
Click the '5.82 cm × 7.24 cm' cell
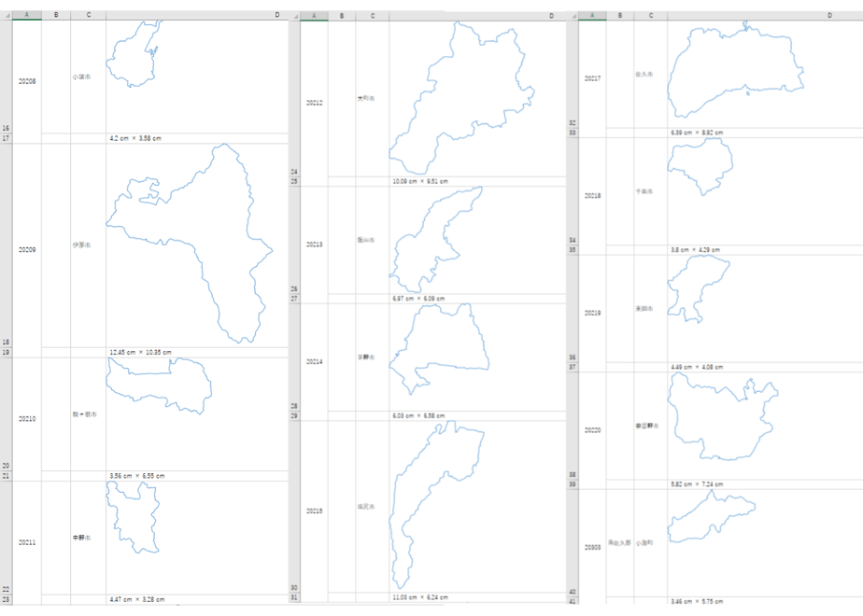click(765, 484)
